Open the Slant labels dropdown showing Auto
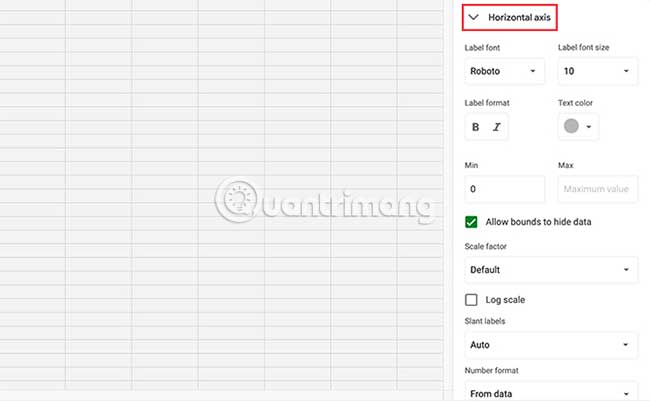The width and height of the screenshot is (650, 401). point(551,345)
